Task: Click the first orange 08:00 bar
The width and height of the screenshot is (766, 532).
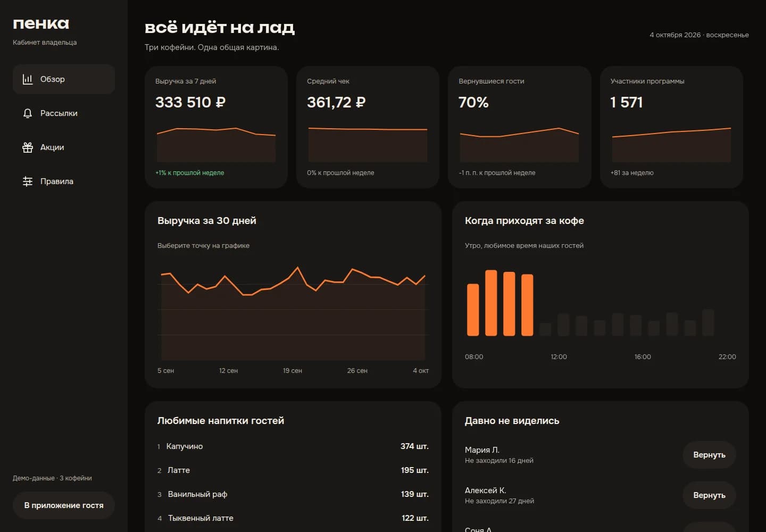Action: [473, 310]
